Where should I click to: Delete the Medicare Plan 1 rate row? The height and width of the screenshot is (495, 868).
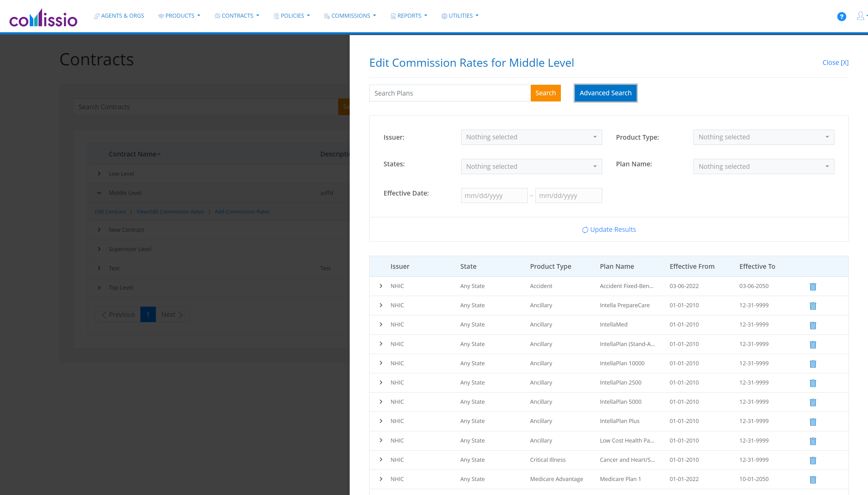(813, 479)
